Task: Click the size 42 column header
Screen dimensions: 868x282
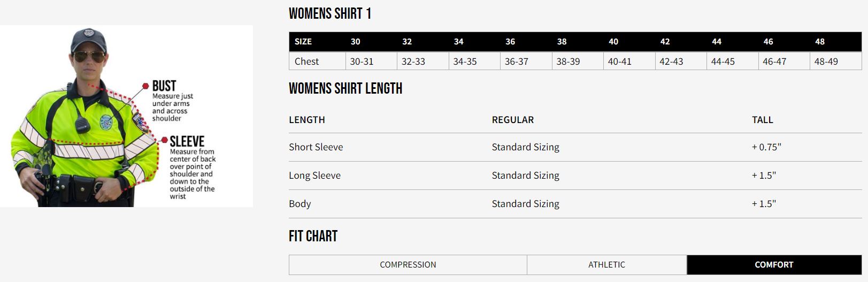Action: click(665, 42)
